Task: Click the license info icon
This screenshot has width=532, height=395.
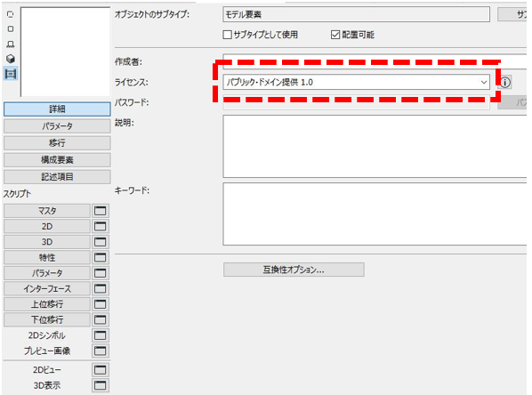Action: point(505,82)
